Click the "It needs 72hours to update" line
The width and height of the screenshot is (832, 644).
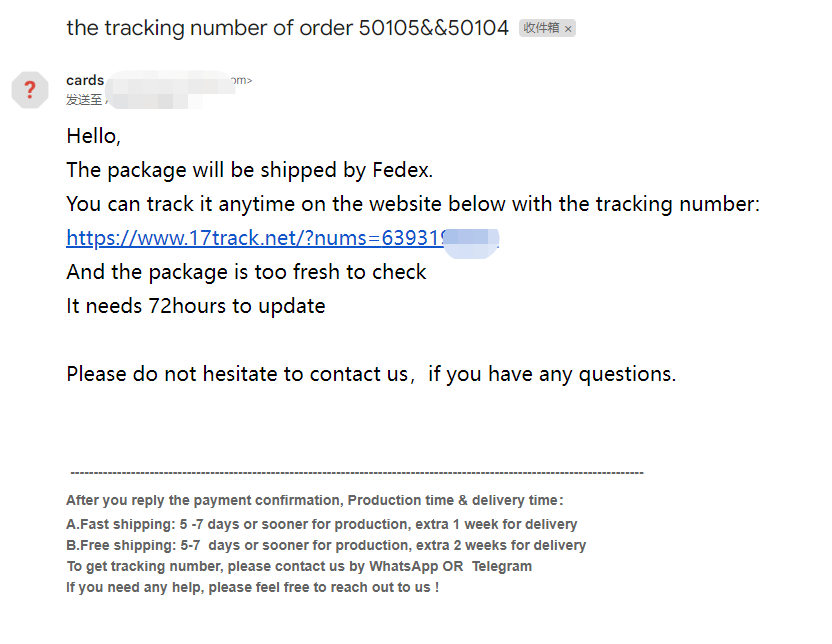196,306
